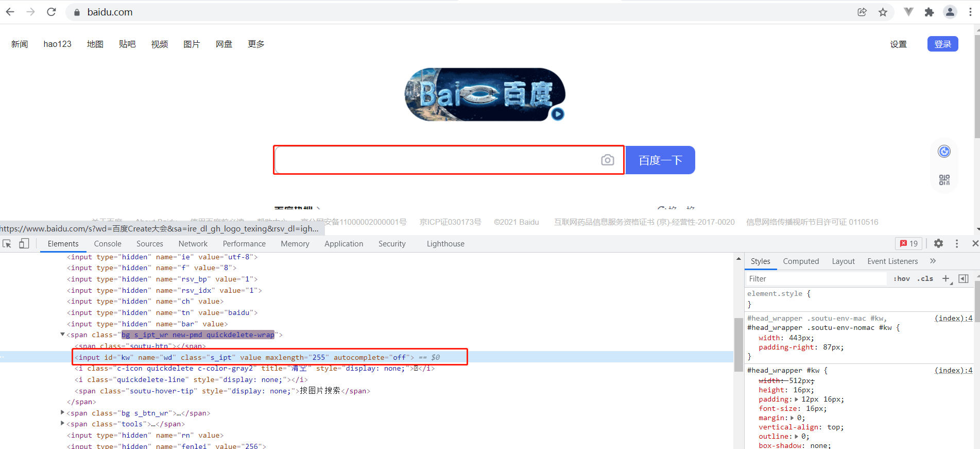980x449 pixels.
Task: Toggle the device toolbar icon in DevTools
Action: 24,244
